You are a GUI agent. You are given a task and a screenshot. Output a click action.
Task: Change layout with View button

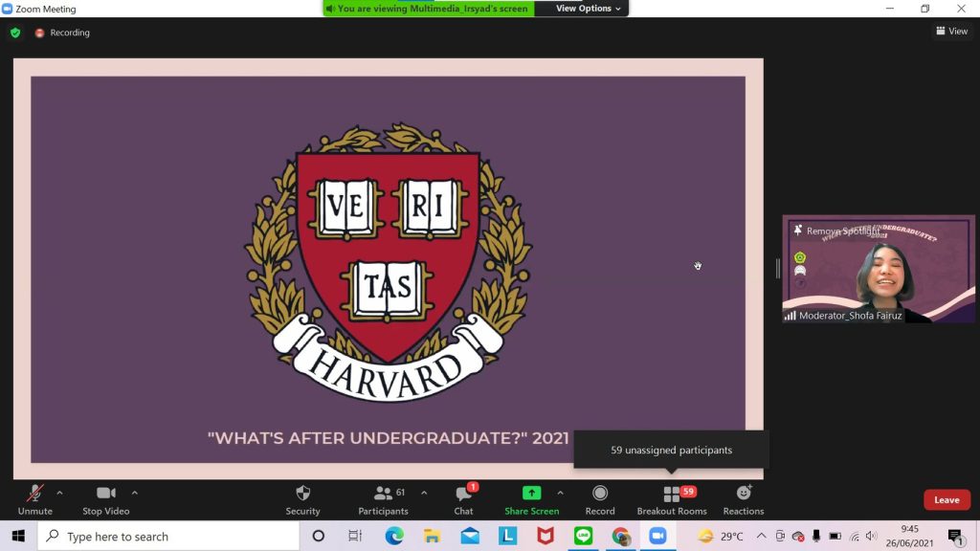click(952, 31)
